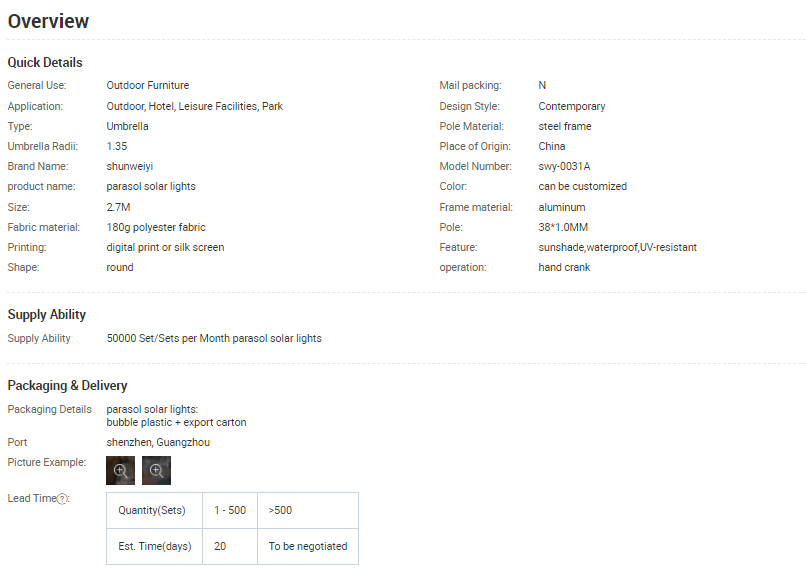Click the 'Contemporary' design style value
The height and width of the screenshot is (577, 806).
tap(571, 106)
